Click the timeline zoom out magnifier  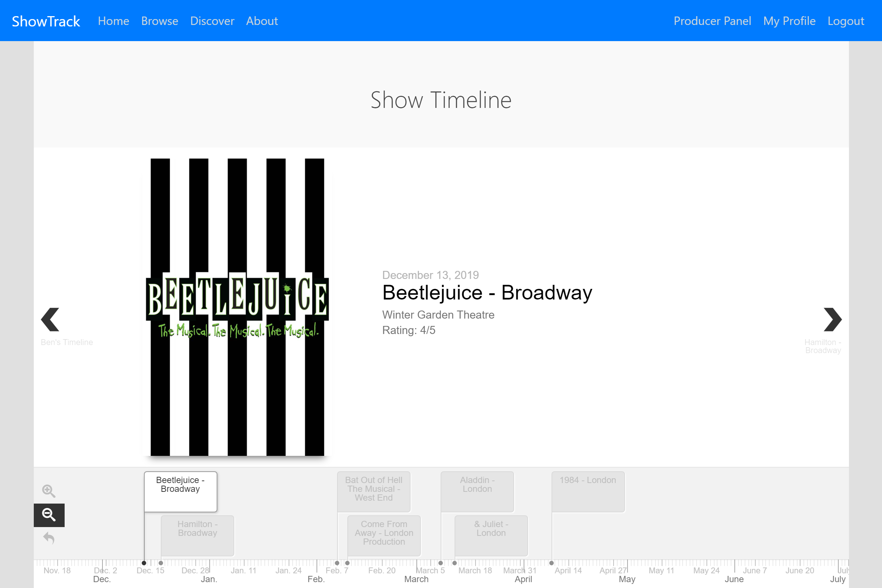click(x=49, y=515)
